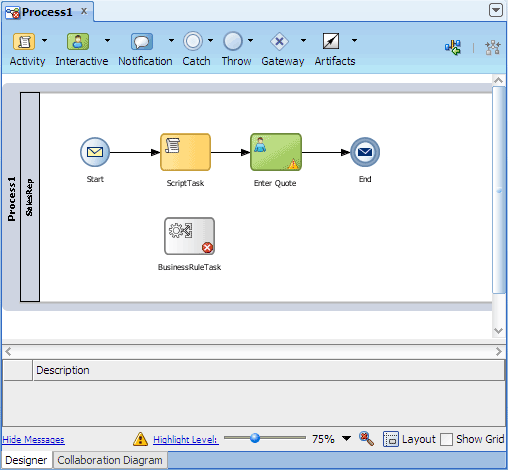Click the zoom level slider handle

pos(255,438)
